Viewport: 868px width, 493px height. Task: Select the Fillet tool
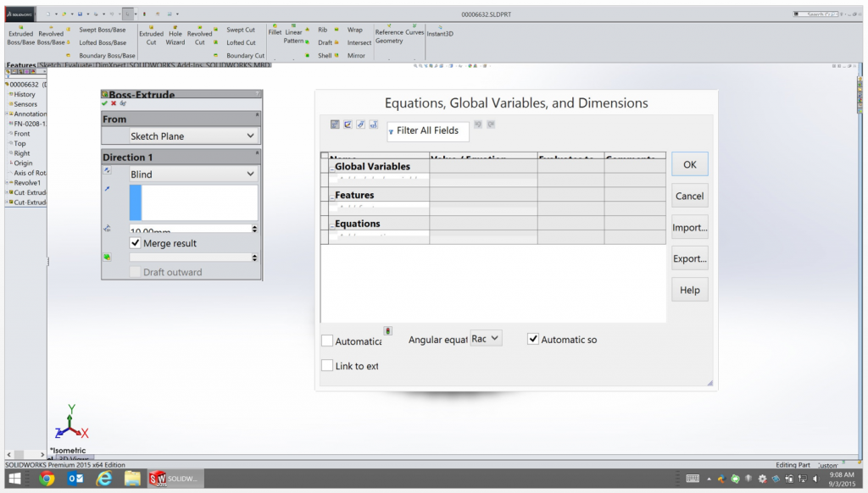tap(275, 30)
